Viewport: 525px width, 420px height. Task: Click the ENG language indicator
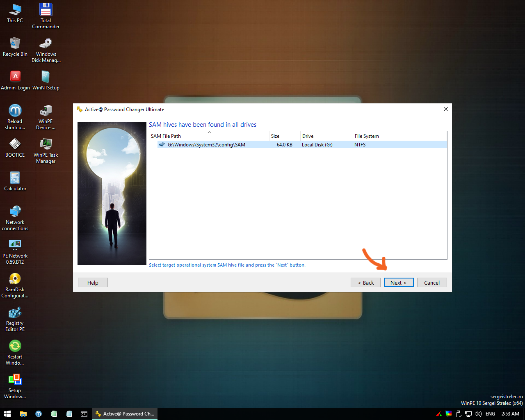coord(490,414)
